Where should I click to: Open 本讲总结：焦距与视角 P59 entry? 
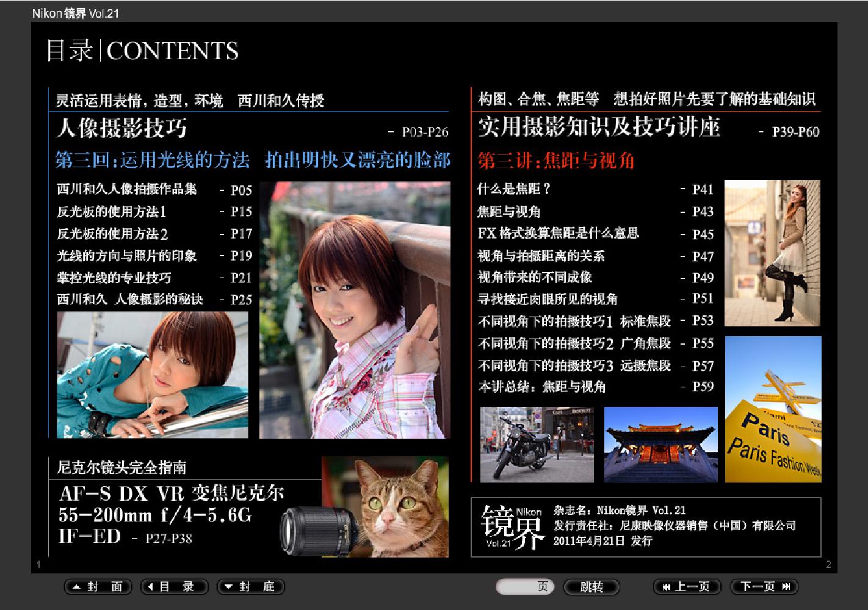tap(595, 387)
